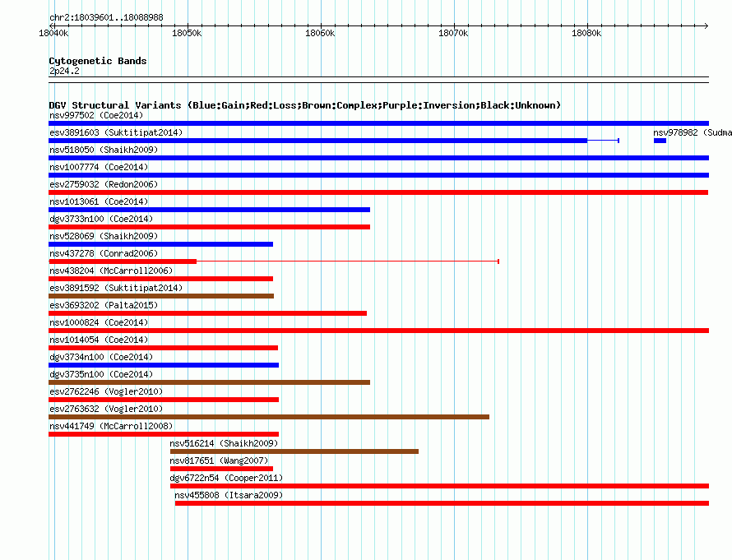Select the thick red nsv437278 bar
This screenshot has width=732, height=560.
point(123,261)
